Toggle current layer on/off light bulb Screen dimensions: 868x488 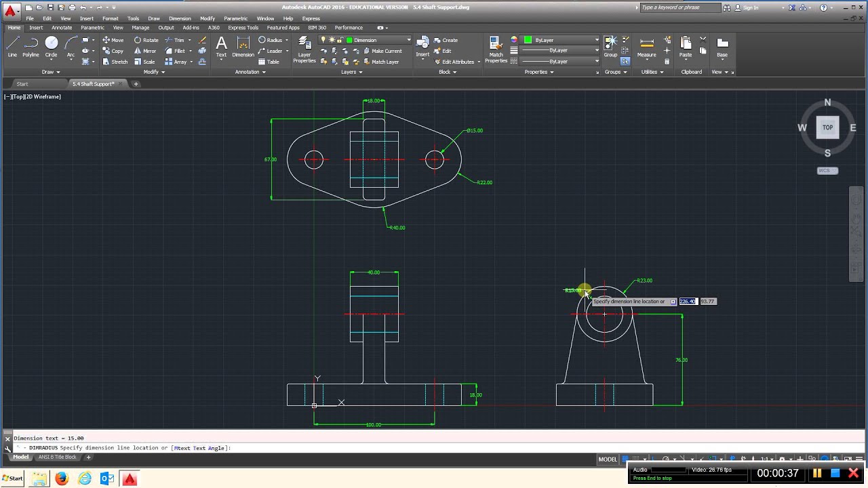click(x=323, y=40)
